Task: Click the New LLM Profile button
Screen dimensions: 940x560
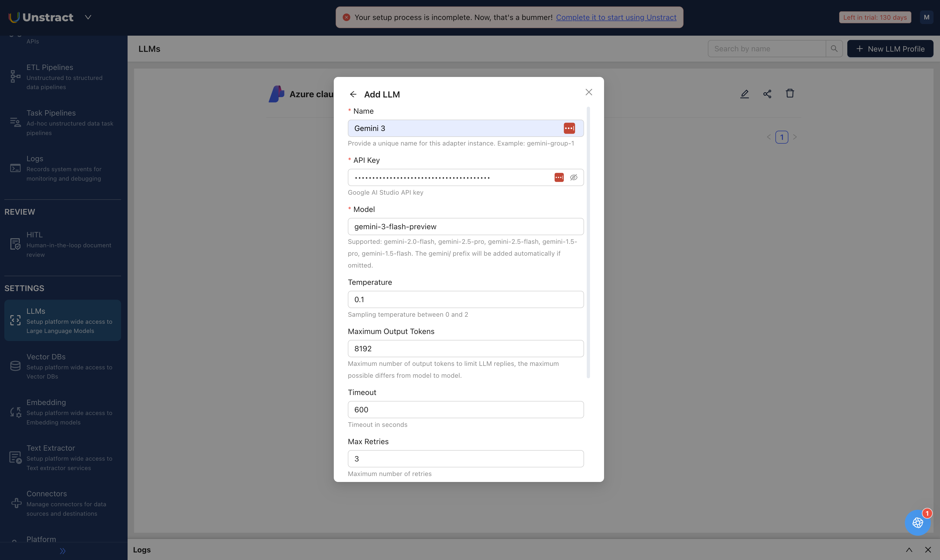Action: tap(890, 49)
